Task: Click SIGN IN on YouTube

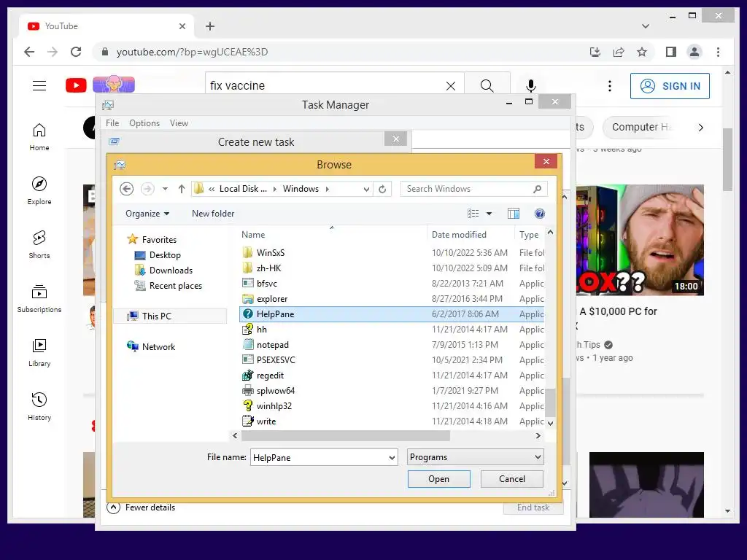Action: pyautogui.click(x=670, y=86)
